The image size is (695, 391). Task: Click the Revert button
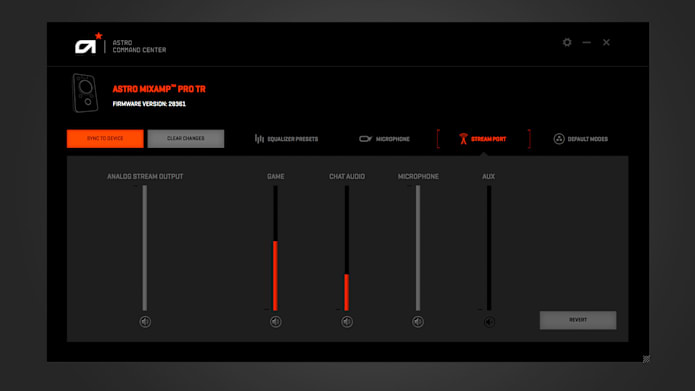[578, 320]
